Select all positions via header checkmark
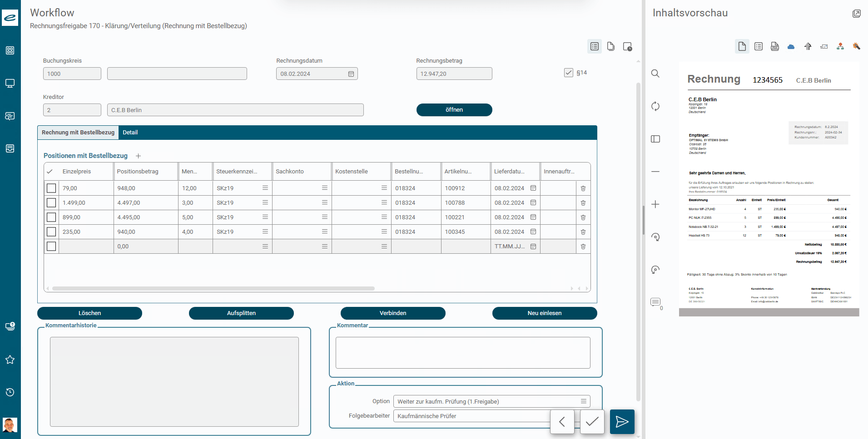The width and height of the screenshot is (868, 439). 50,172
